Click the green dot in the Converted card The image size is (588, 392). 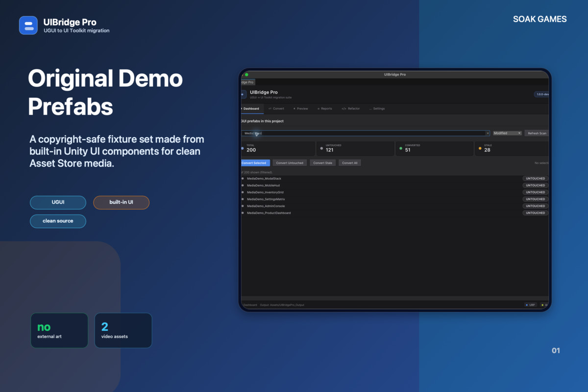tap(401, 148)
